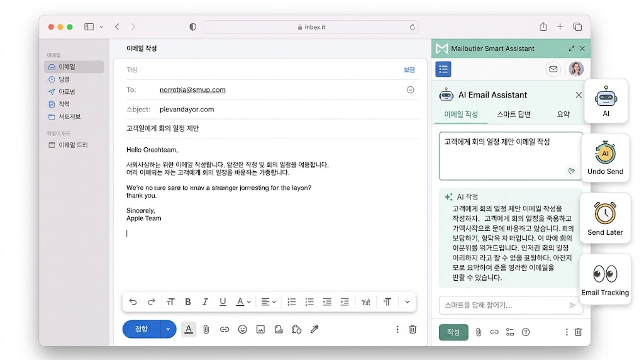The height and width of the screenshot is (360, 644).
Task: Open the emoji picker
Action: 242,329
